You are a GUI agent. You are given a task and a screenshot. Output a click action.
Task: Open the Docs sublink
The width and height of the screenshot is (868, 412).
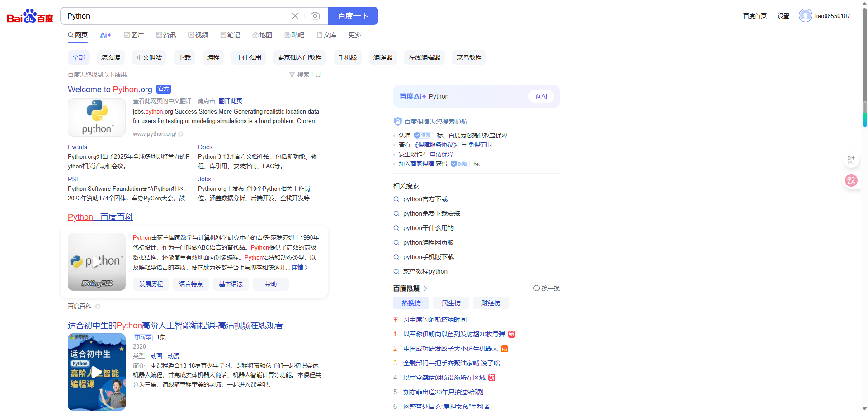coord(205,147)
